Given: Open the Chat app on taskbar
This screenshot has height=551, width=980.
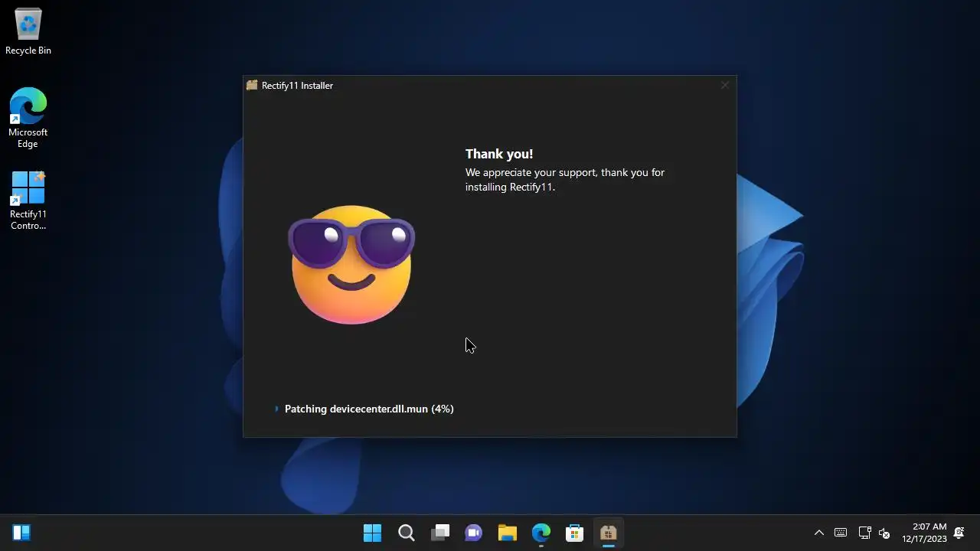Looking at the screenshot, I should coord(474,533).
